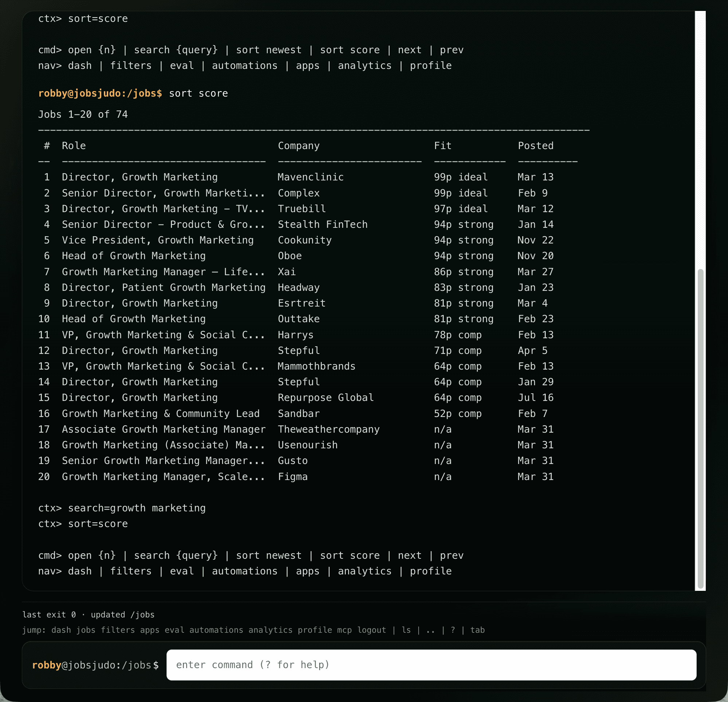This screenshot has width=728, height=702.
Task: Select the Theweathercompany Associate row
Action: pos(295,429)
